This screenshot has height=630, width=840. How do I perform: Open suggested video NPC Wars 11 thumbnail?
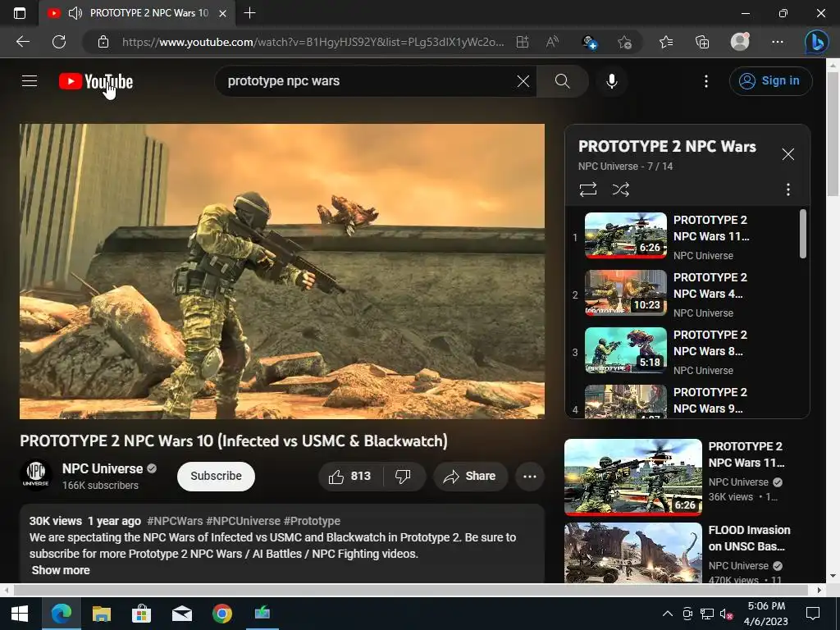(x=632, y=477)
